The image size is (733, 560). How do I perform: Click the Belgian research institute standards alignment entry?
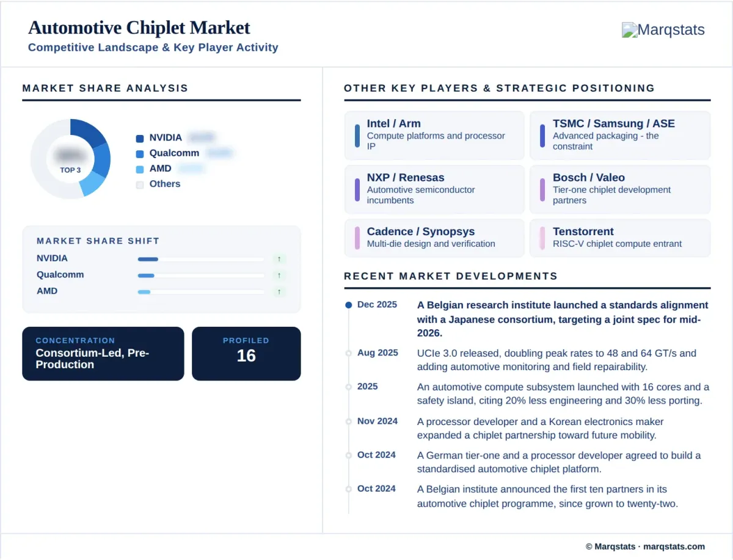[563, 319]
